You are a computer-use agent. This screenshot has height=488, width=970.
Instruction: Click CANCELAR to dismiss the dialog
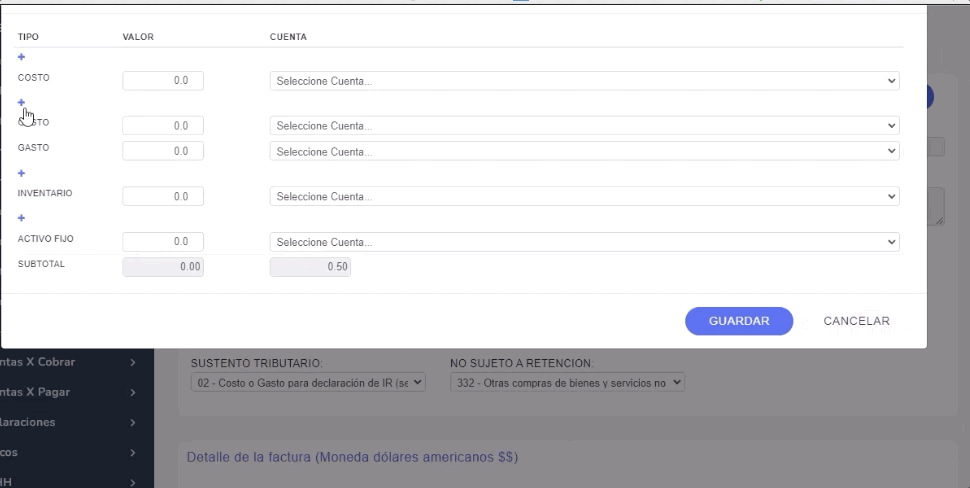point(856,321)
